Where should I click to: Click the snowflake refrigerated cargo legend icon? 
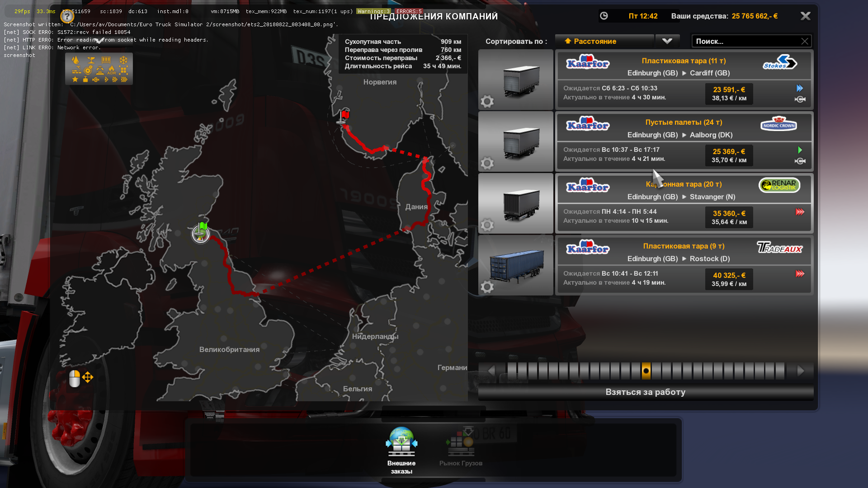pos(123,60)
